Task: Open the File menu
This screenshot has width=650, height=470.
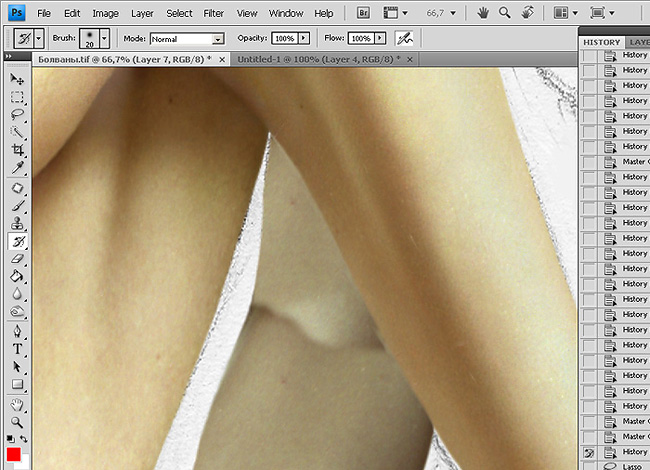Action: 44,14
